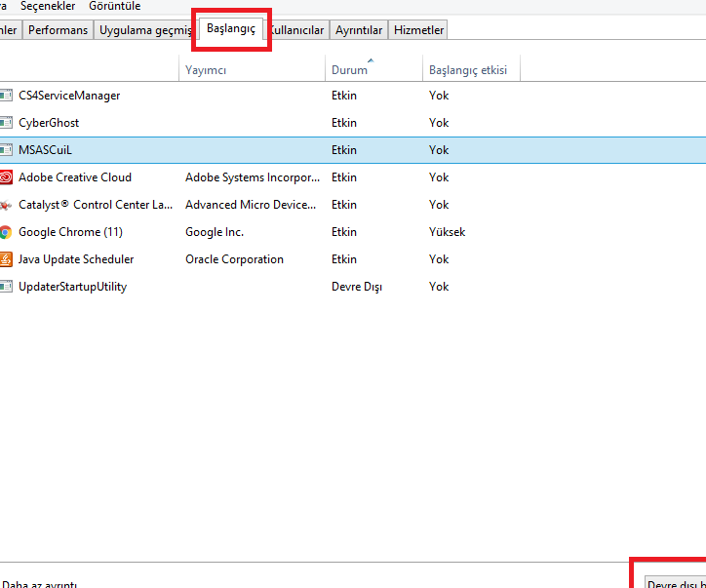Click the CyberGhost entry icon
The width and height of the screenshot is (706, 588).
coord(6,123)
